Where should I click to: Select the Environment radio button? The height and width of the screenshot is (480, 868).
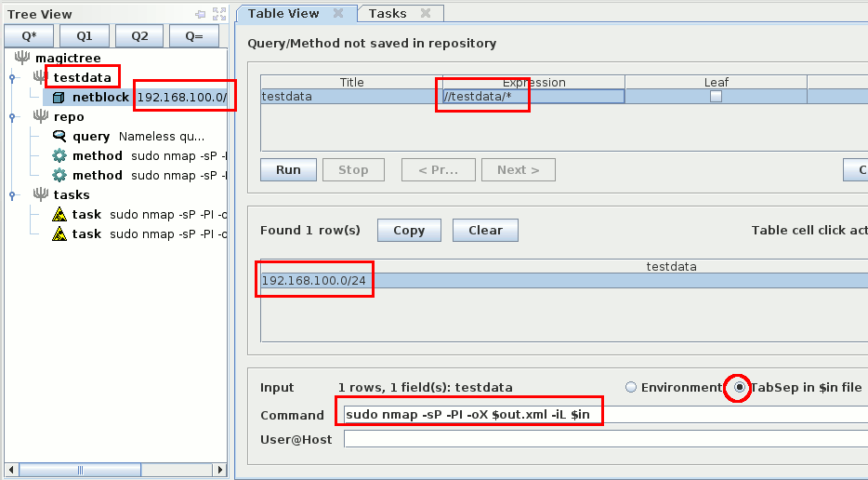tap(632, 388)
